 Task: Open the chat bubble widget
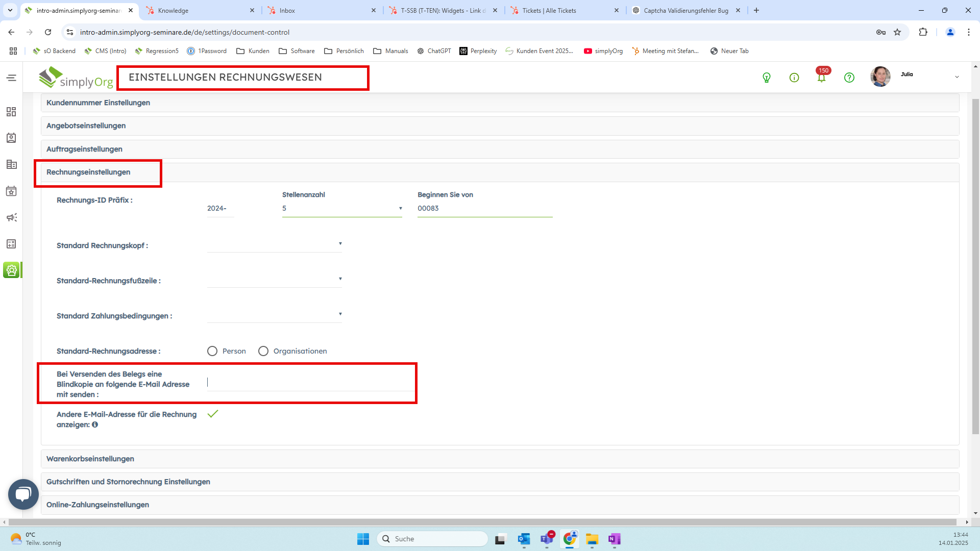coord(23,494)
